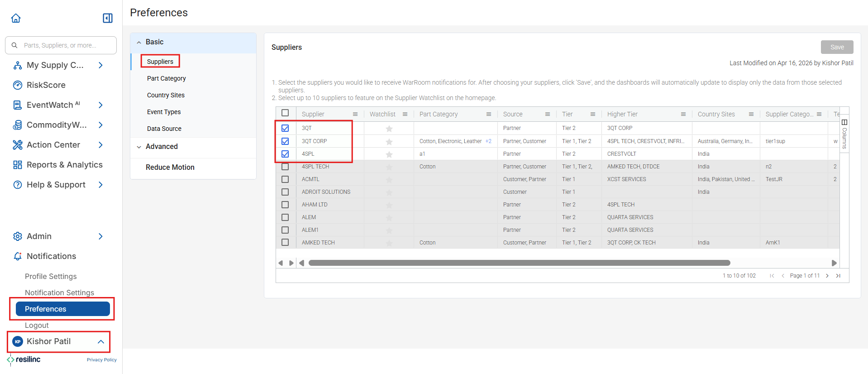Select Event Types preference item
This screenshot has height=374, width=868.
[164, 112]
